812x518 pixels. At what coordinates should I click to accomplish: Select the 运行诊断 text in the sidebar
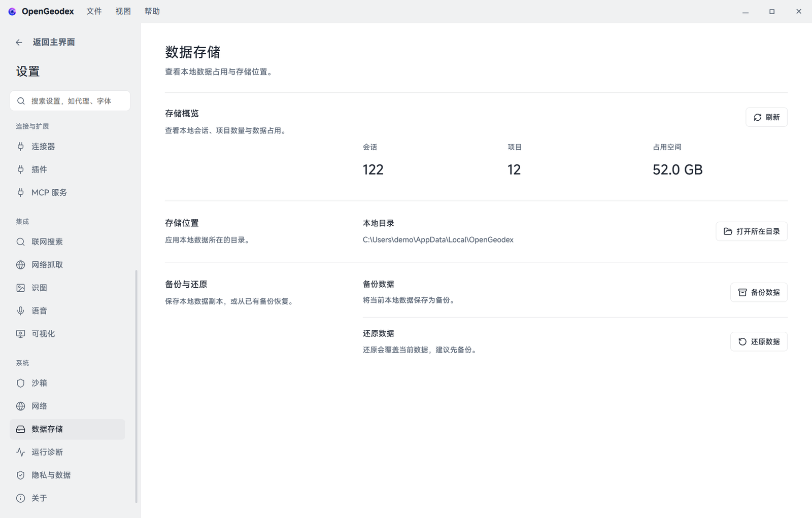[x=47, y=452]
